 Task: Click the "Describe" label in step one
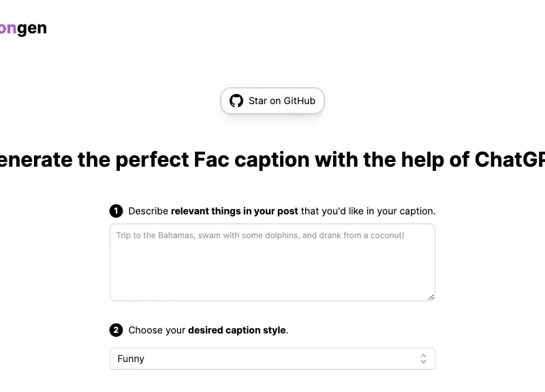(x=149, y=211)
